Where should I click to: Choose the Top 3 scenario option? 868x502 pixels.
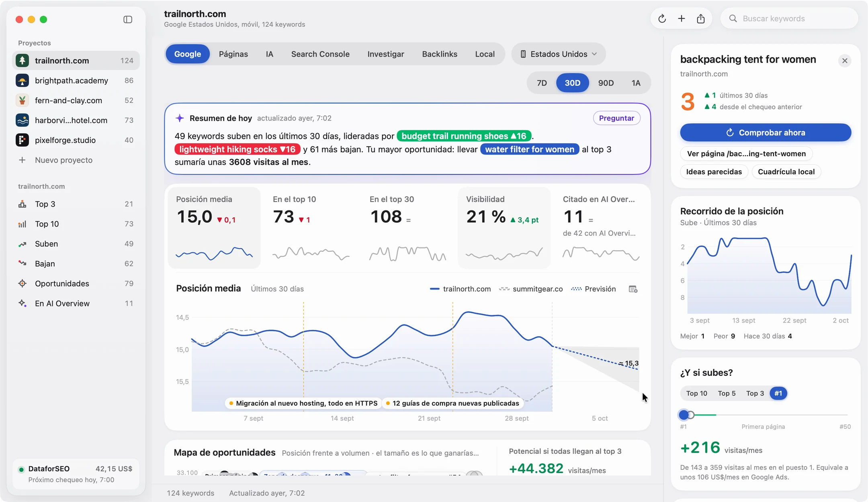pos(755,393)
